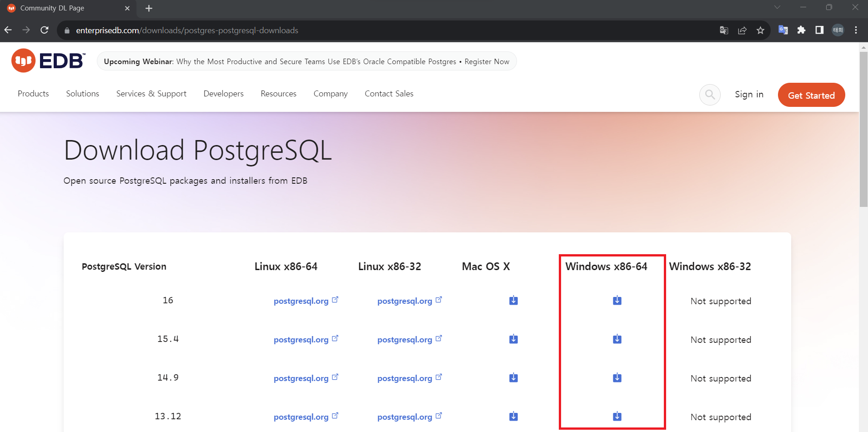Open postgresql.org link for 16 Linux x86-64
Image resolution: width=868 pixels, height=432 pixels.
[306, 301]
